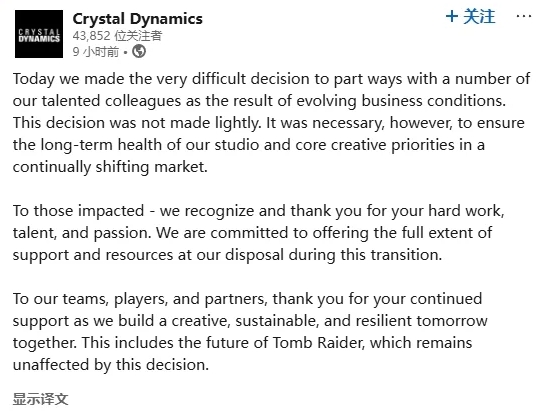Click the line 'unaffected by this decision.'

(111, 365)
